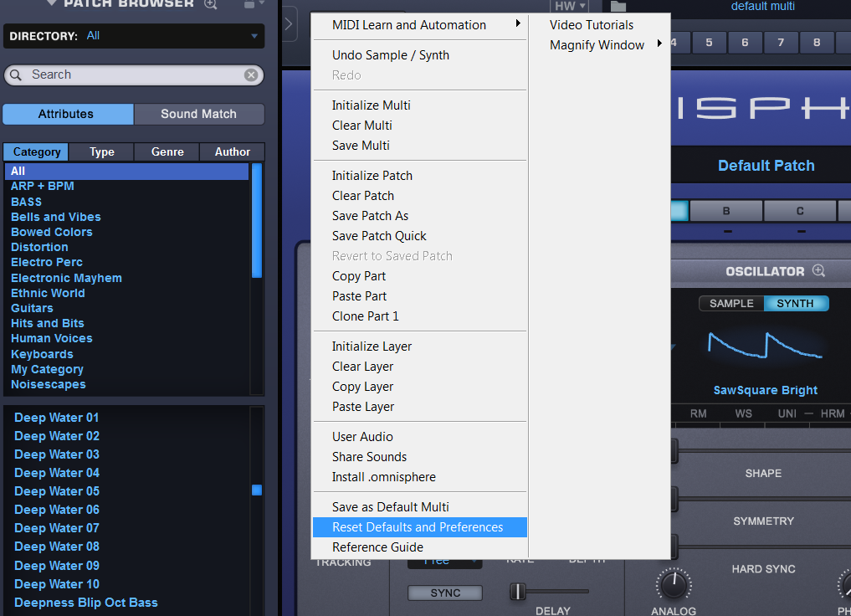The width and height of the screenshot is (851, 616).
Task: Choose User Audio
Action: 420,437
